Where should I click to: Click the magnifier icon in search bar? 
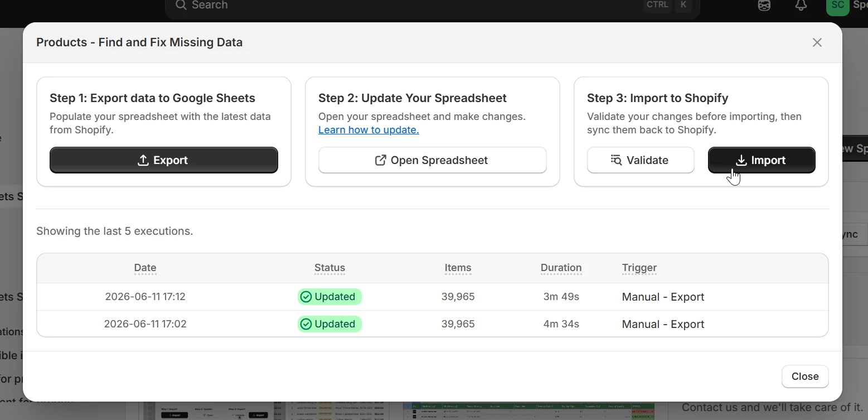181,5
